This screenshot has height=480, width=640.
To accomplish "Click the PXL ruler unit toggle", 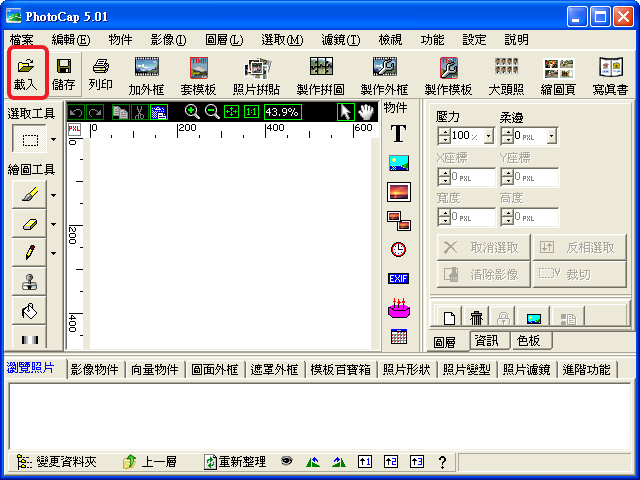I will pos(74,129).
